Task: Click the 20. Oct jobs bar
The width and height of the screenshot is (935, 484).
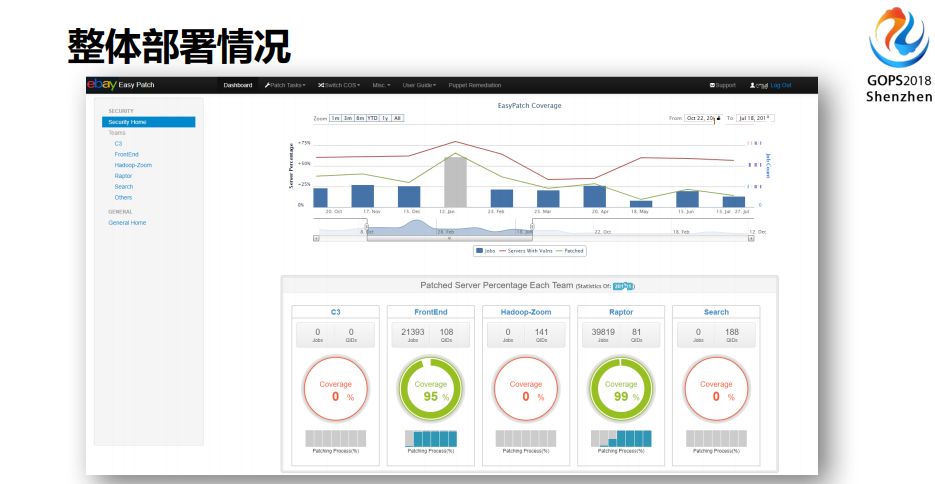Action: [x=320, y=197]
